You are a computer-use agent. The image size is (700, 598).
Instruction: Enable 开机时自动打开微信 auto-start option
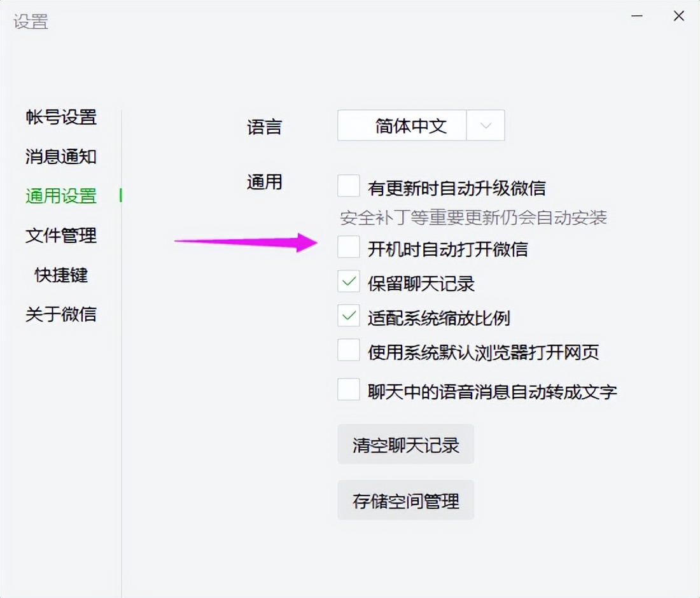click(348, 247)
